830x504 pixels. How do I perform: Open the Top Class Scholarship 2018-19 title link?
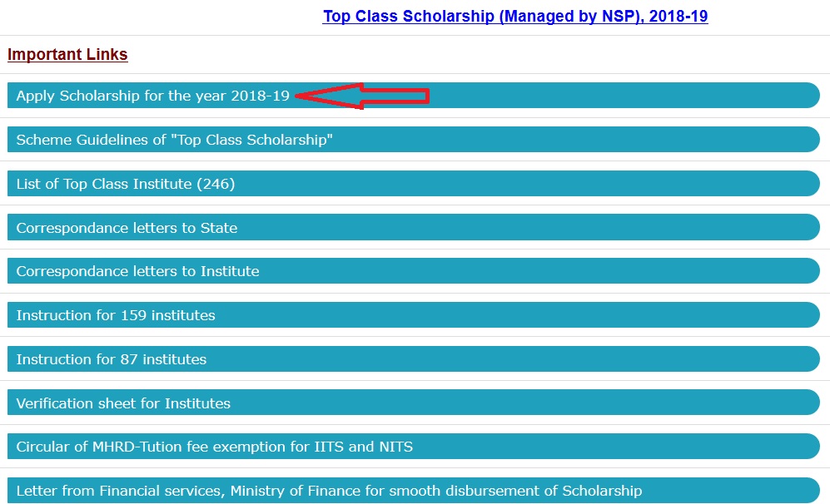pyautogui.click(x=515, y=16)
